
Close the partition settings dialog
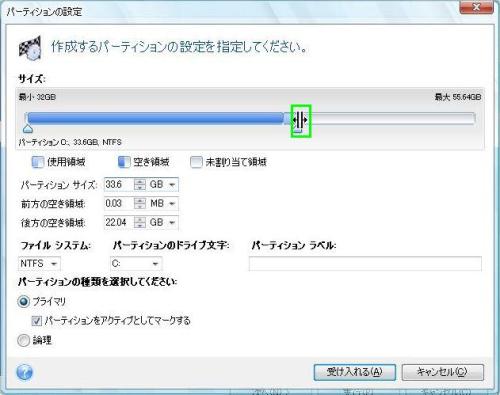coord(476,7)
